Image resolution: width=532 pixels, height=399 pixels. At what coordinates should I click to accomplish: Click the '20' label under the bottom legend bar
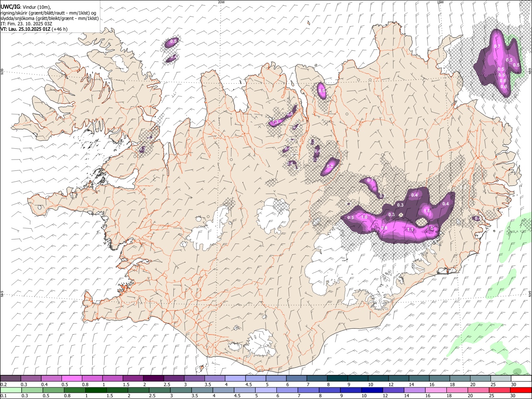point(470,396)
